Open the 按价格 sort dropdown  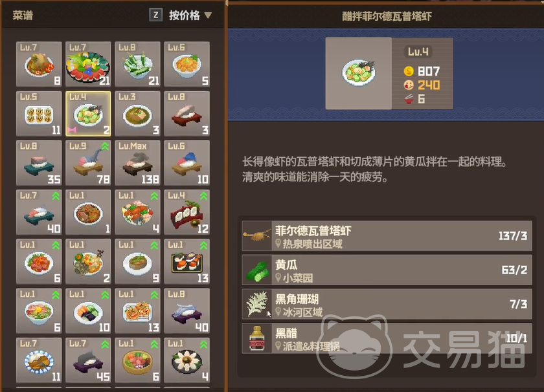190,16
